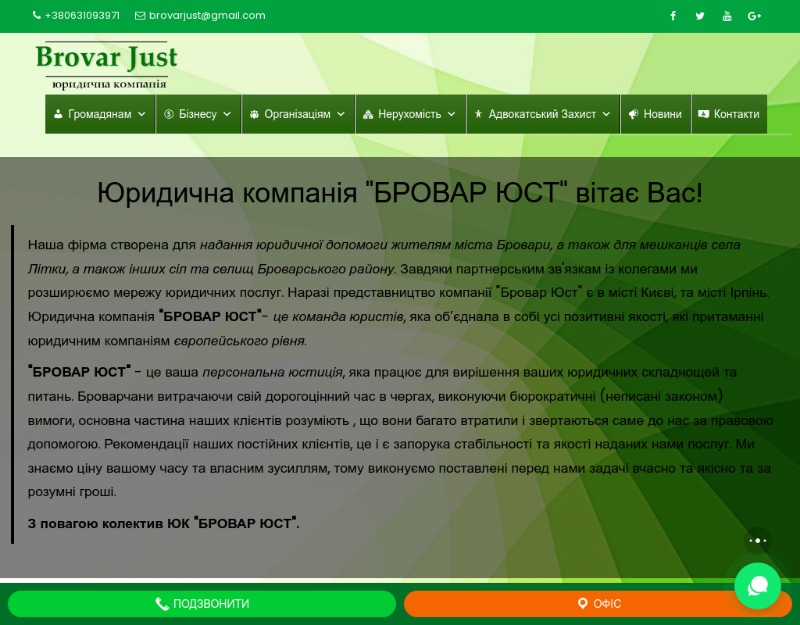This screenshot has width=800, height=625.
Task: Open the Організаціям menu
Action: tap(298, 114)
